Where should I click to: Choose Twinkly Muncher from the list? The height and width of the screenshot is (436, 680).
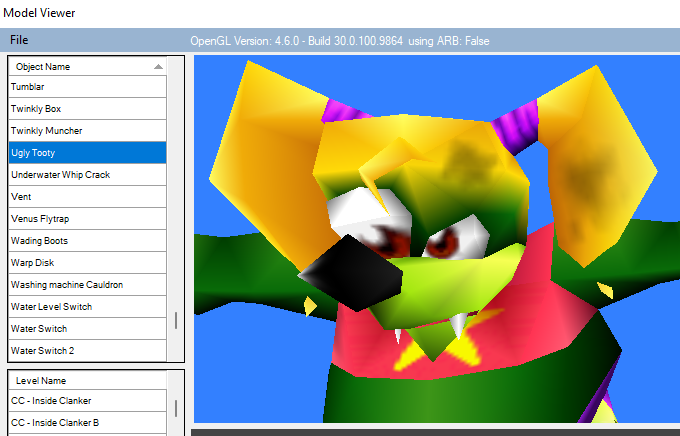tap(87, 131)
